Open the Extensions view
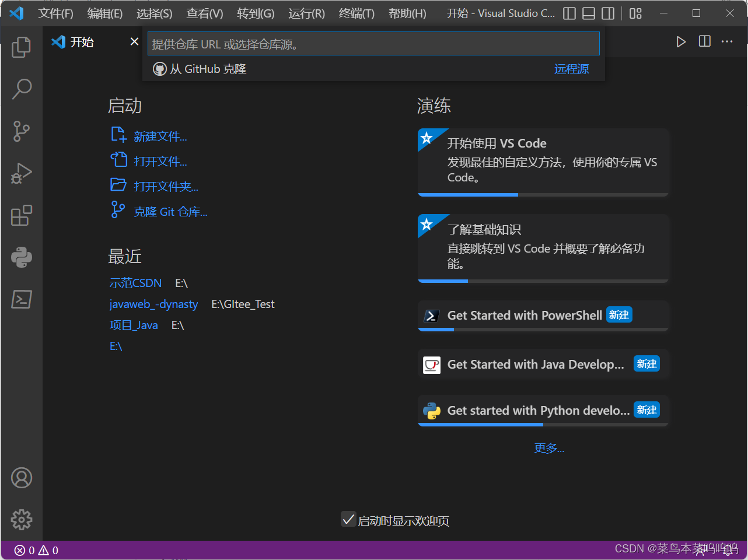This screenshot has height=560, width=748. 22,215
